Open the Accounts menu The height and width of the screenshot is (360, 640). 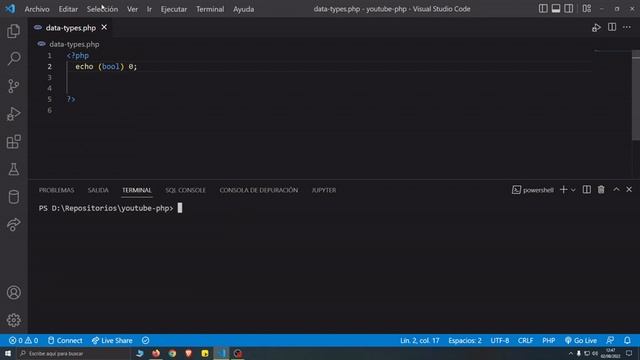click(13, 293)
